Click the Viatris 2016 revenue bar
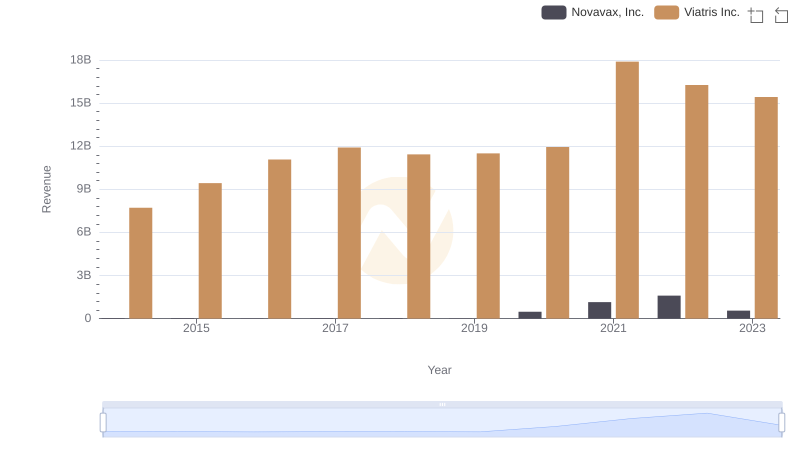 [280, 239]
